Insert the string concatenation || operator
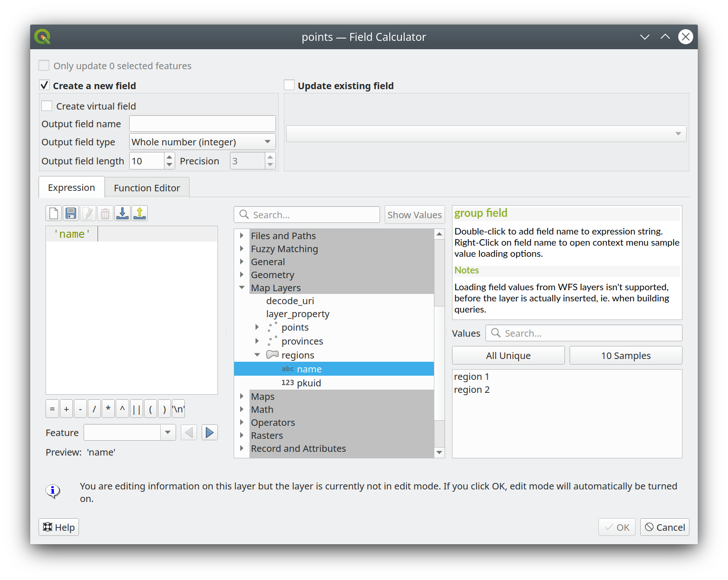 click(137, 409)
